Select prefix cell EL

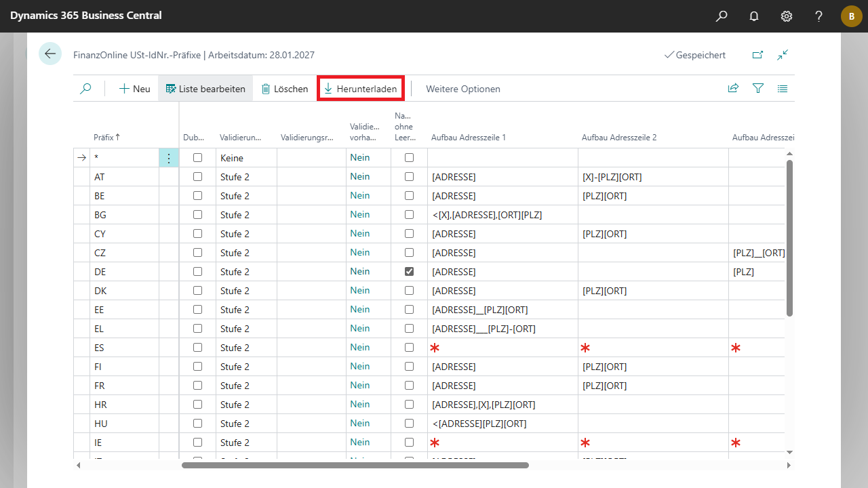[x=125, y=329]
